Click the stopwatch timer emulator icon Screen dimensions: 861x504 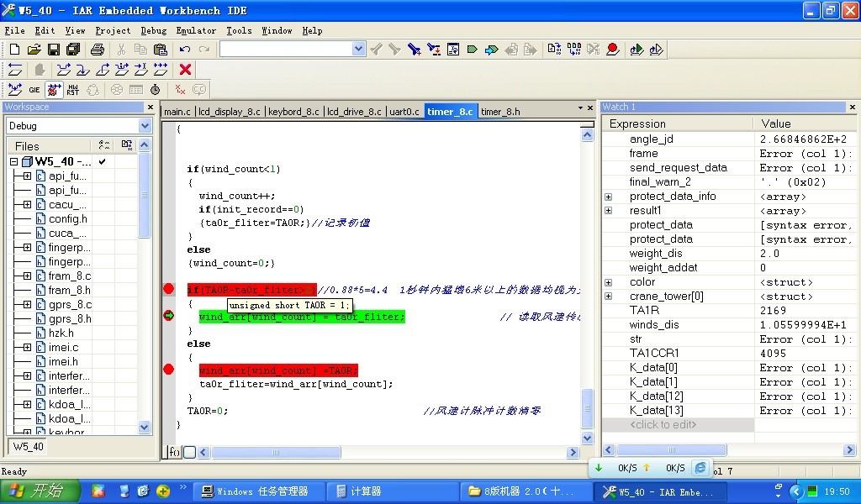(x=156, y=89)
